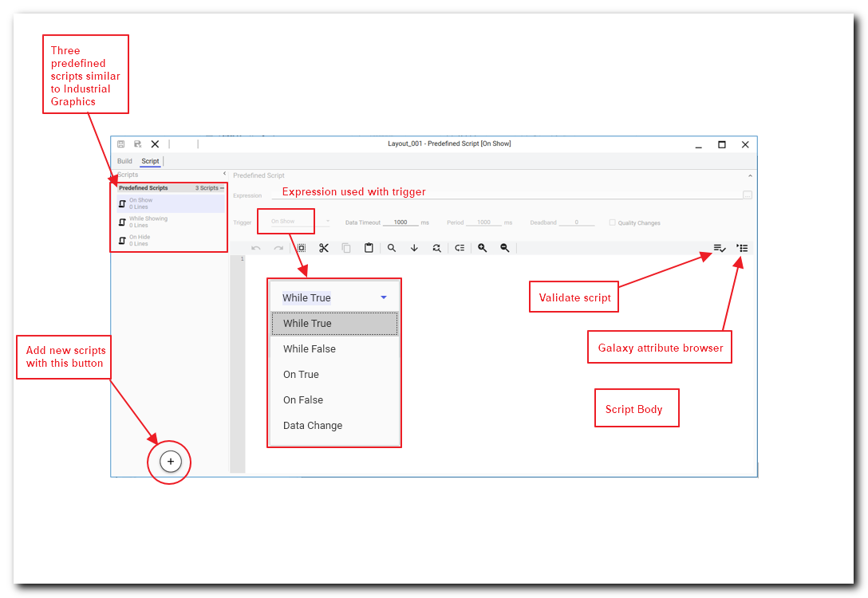Choose Data Change from trigger list
868x598 pixels.
313,426
